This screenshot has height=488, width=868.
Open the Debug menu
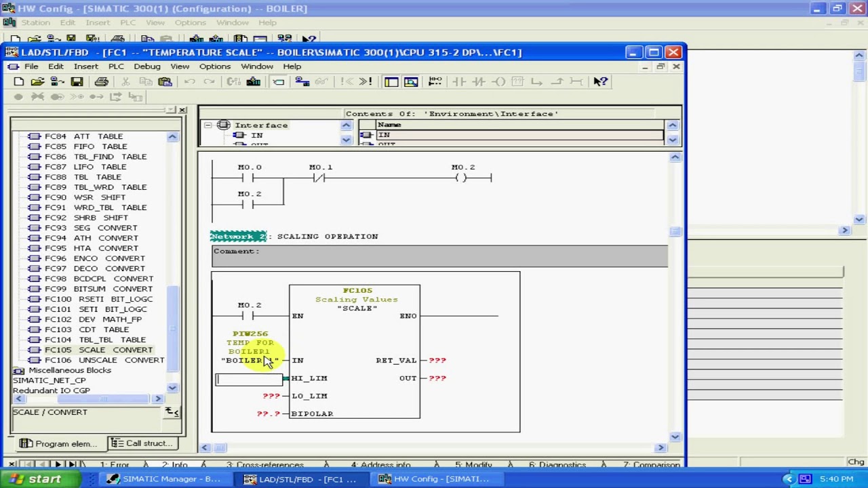tap(147, 66)
